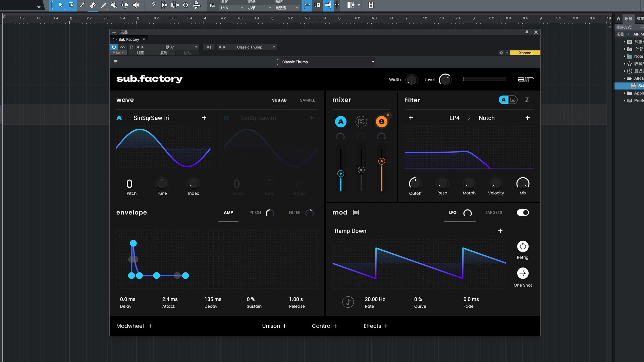
Task: Select the Eraser tool in toolbar
Action: tap(93, 5)
